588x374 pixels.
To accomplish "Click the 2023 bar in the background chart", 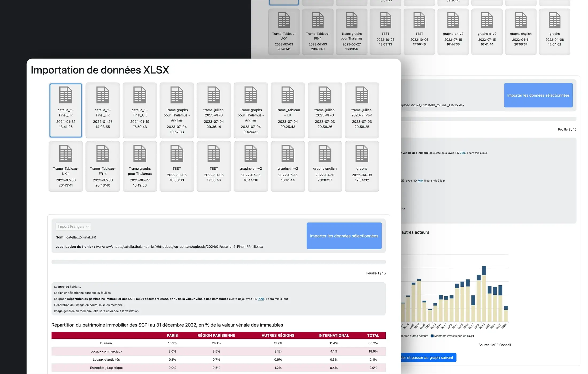I will [506, 314].
